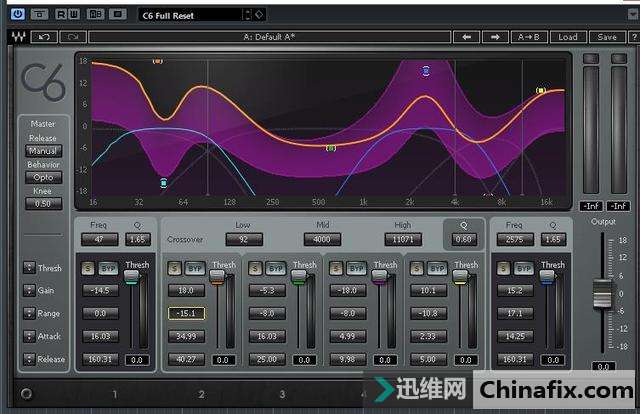Open the Save preset menu

607,37
